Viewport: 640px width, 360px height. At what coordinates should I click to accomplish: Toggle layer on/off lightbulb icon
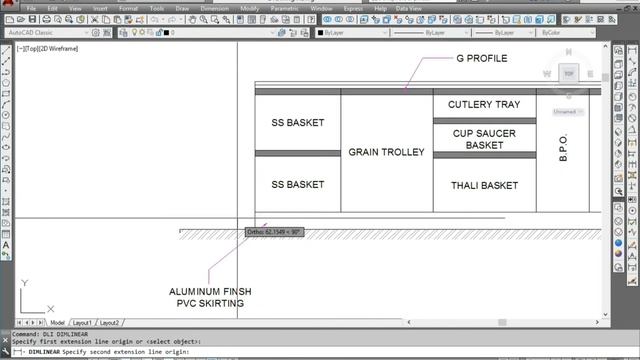click(134, 33)
